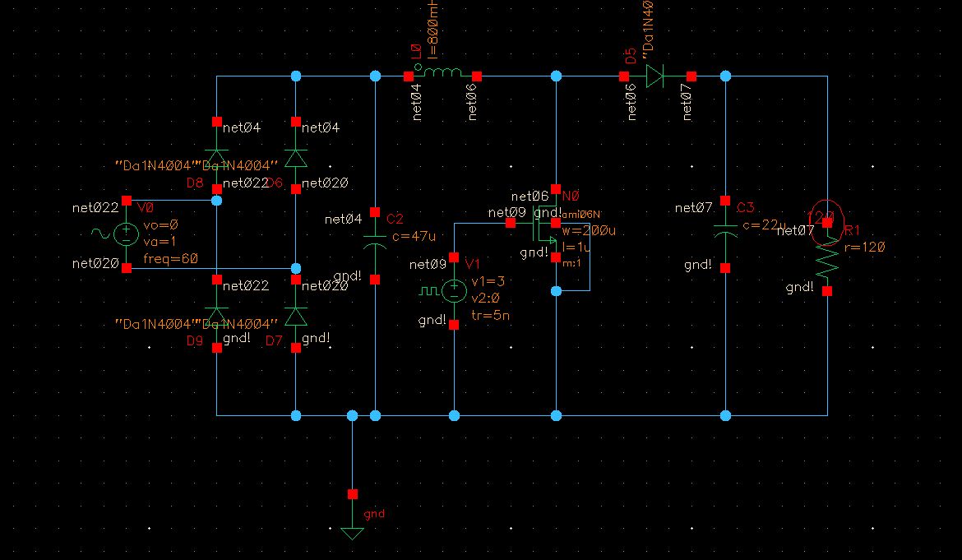962x560 pixels.
Task: Select the D8 diode symbol
Action: click(216, 158)
